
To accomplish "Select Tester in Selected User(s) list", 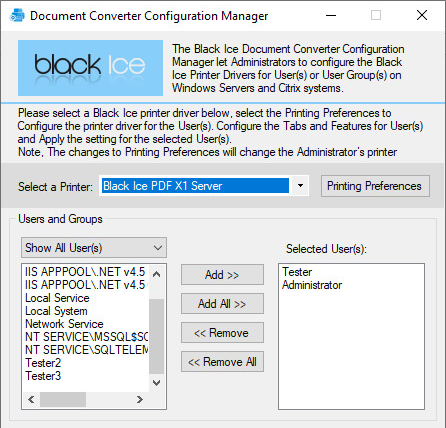I will coord(297,272).
